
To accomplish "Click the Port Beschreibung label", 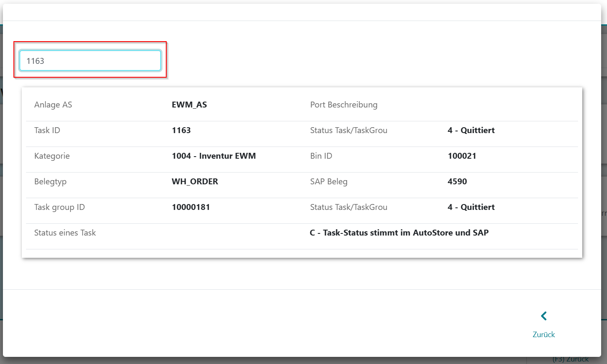I will pos(343,105).
